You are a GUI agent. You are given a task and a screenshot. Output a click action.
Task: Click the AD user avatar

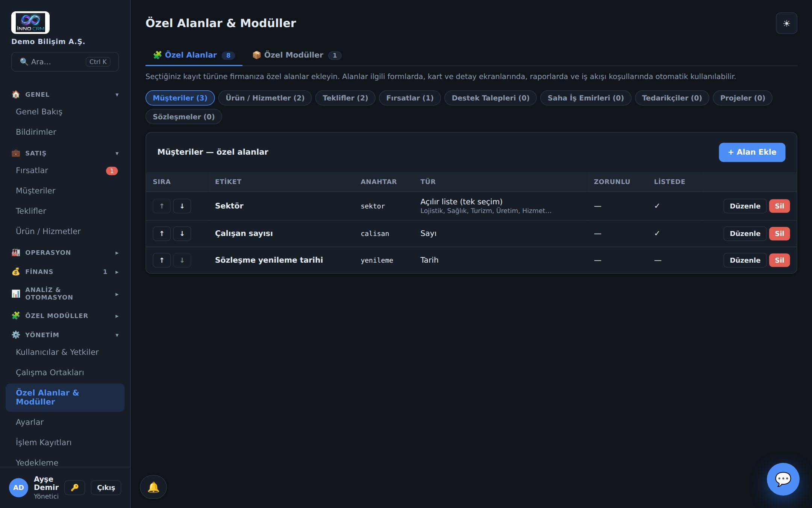click(18, 487)
